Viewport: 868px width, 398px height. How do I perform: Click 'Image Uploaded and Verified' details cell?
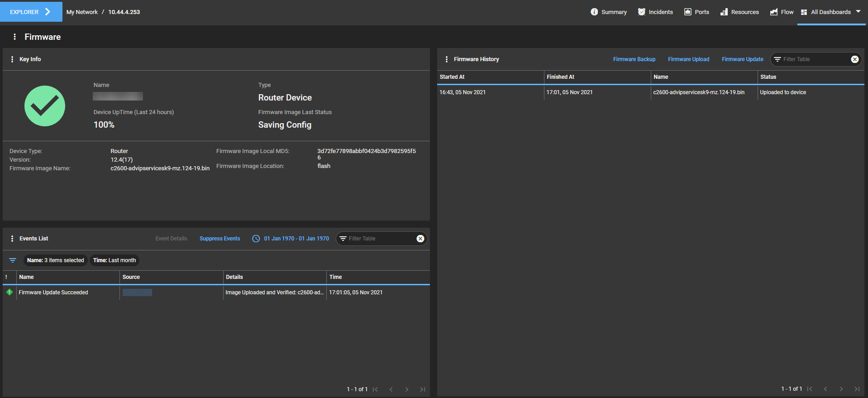pyautogui.click(x=275, y=293)
